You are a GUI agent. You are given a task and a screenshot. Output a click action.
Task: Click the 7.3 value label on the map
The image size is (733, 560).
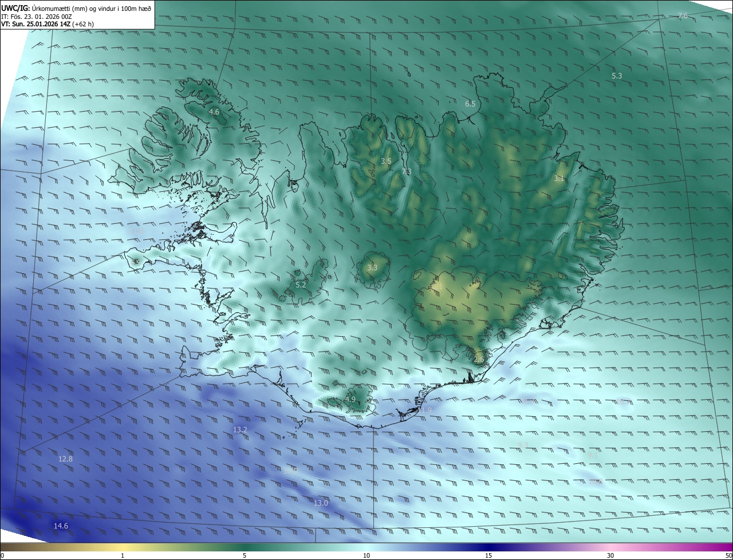tap(407, 172)
